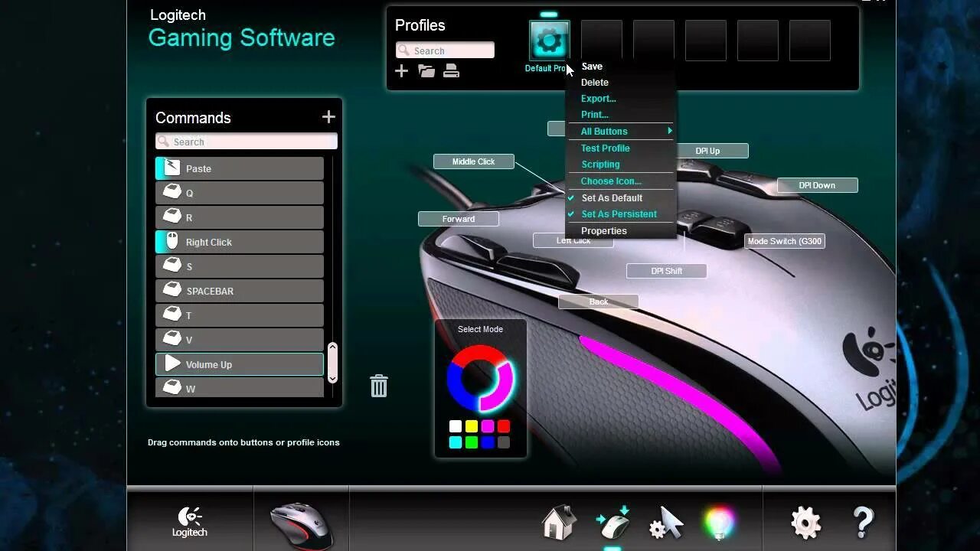Open pointer settings cursor gear icon
Screen dimensions: 980x551
click(666, 523)
